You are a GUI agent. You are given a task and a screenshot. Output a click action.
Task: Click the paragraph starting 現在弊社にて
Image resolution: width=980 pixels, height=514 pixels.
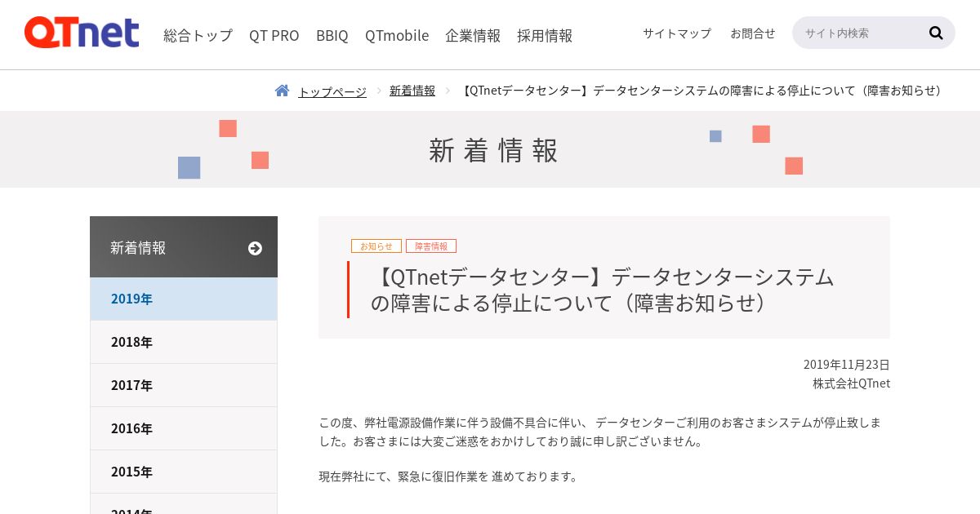[x=450, y=476]
